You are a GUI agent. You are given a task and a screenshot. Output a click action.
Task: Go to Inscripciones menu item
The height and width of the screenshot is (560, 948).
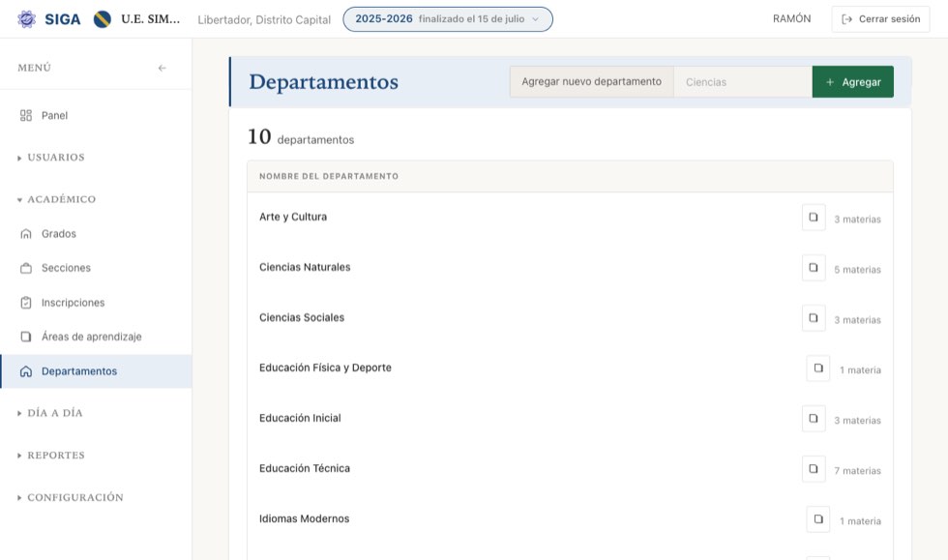click(x=96, y=303)
